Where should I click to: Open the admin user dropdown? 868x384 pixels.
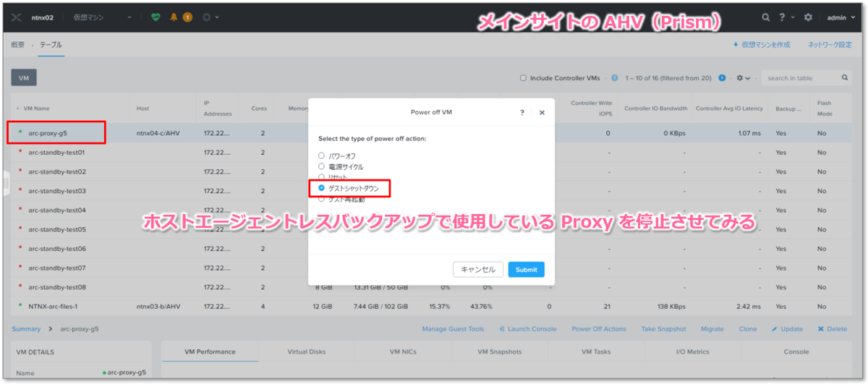841,17
